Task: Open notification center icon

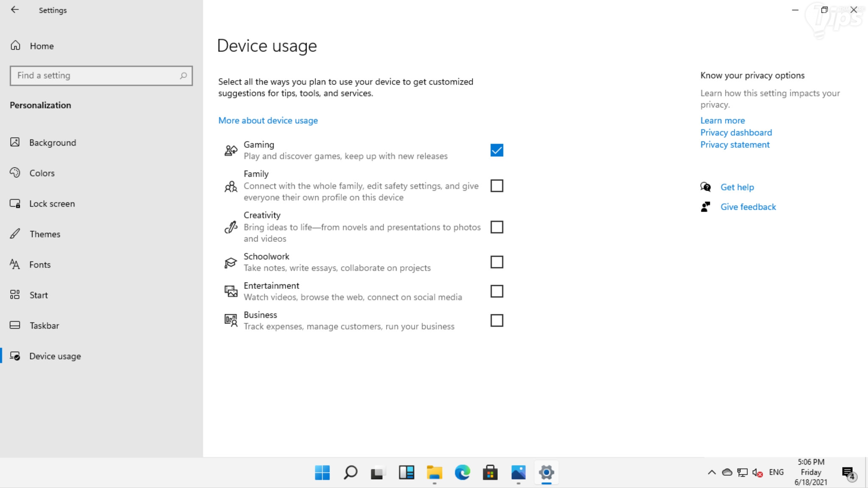Action: pyautogui.click(x=848, y=472)
